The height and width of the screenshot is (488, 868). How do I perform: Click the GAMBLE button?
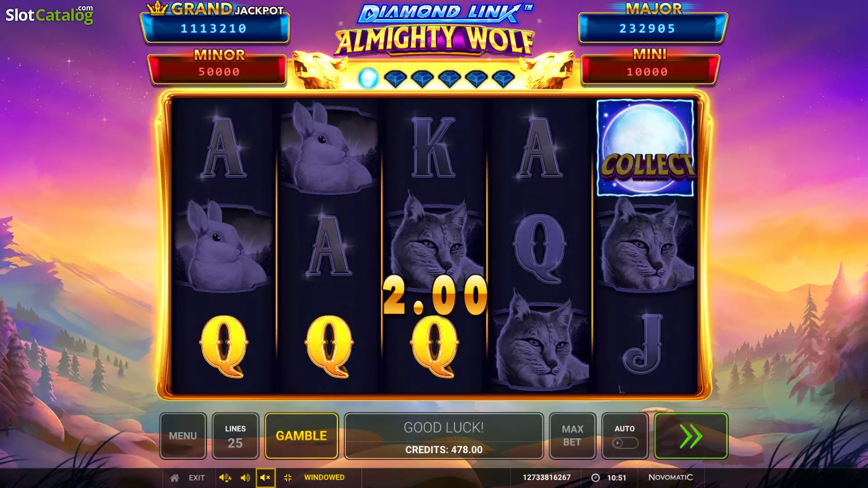(302, 436)
